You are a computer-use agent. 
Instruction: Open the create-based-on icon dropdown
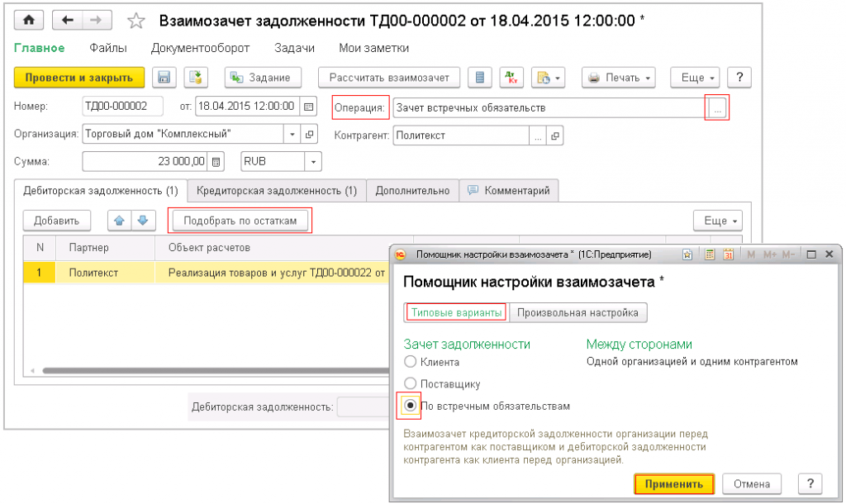coord(549,78)
